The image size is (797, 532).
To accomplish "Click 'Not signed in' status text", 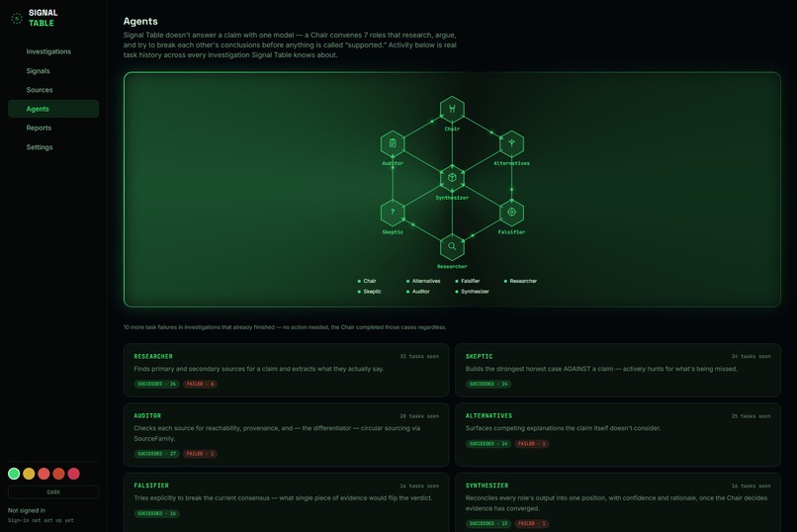I will [27, 510].
